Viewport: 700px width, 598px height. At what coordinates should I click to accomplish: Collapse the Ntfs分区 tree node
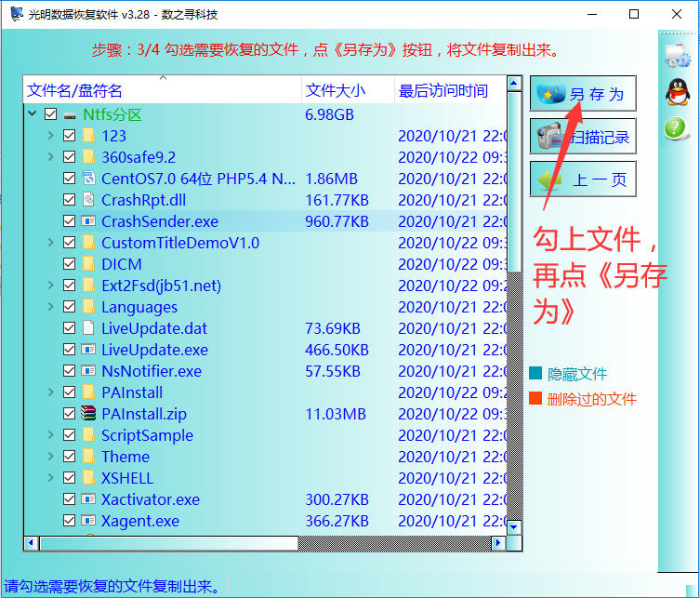pyautogui.click(x=33, y=113)
